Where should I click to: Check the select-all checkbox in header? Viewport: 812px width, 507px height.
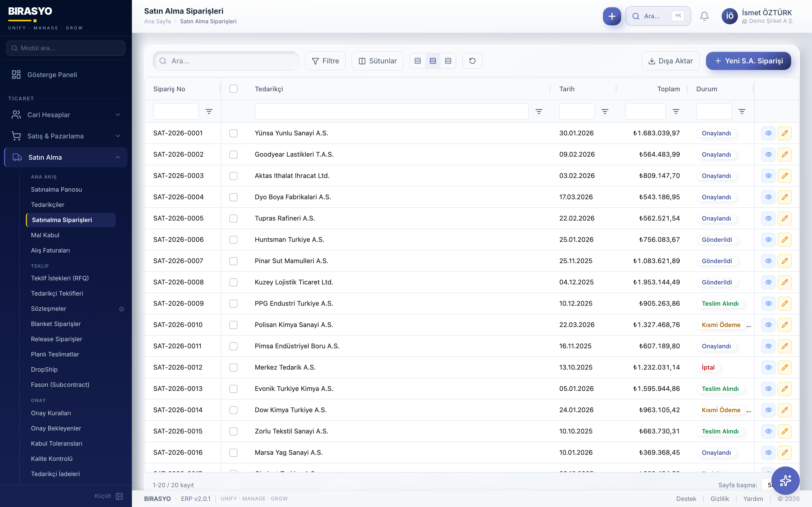point(233,89)
